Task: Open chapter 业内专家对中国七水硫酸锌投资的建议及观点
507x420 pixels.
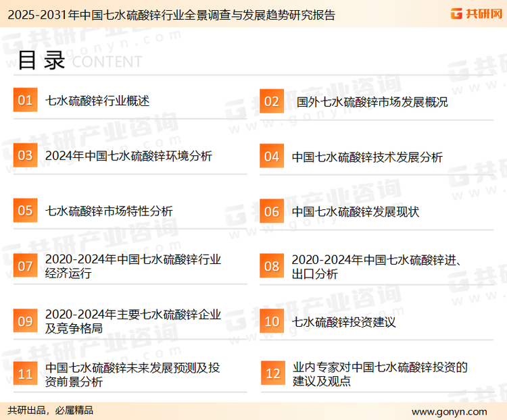Action: [380, 374]
